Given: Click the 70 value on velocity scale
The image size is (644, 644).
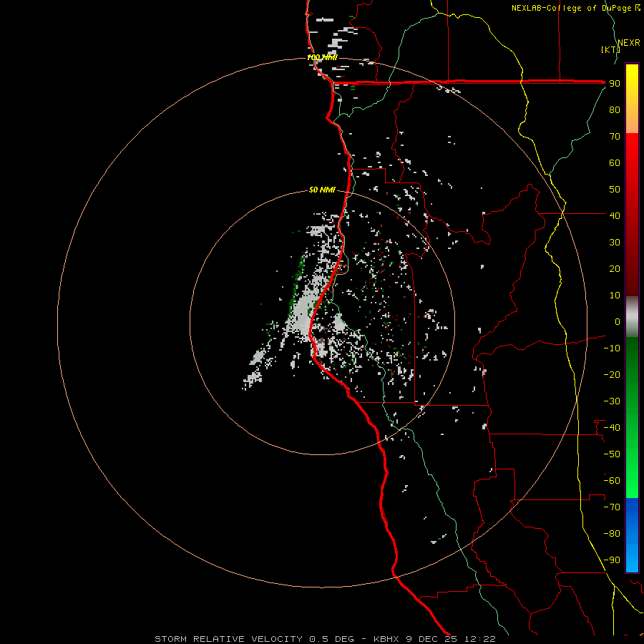Looking at the screenshot, I should (615, 137).
